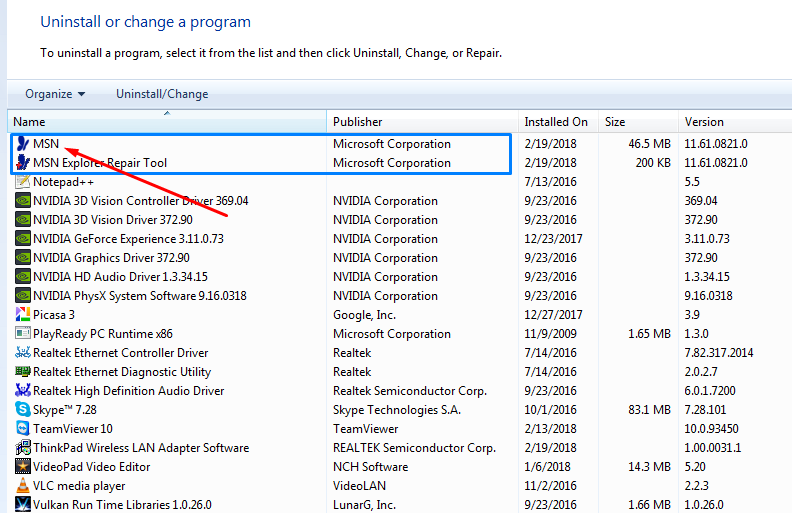Viewport: 792px width, 513px height.
Task: Click NCH Software publisher cell
Action: point(371,467)
